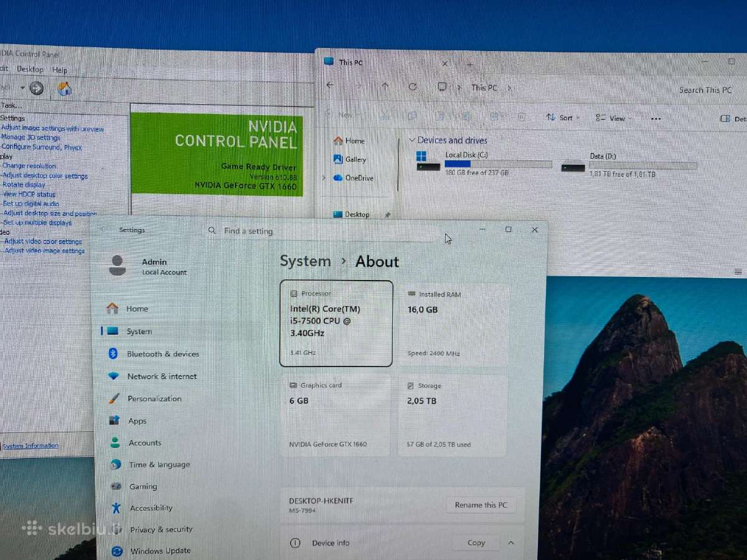Select Set up multiple displays
Image resolution: width=747 pixels, height=560 pixels.
pos(37,223)
